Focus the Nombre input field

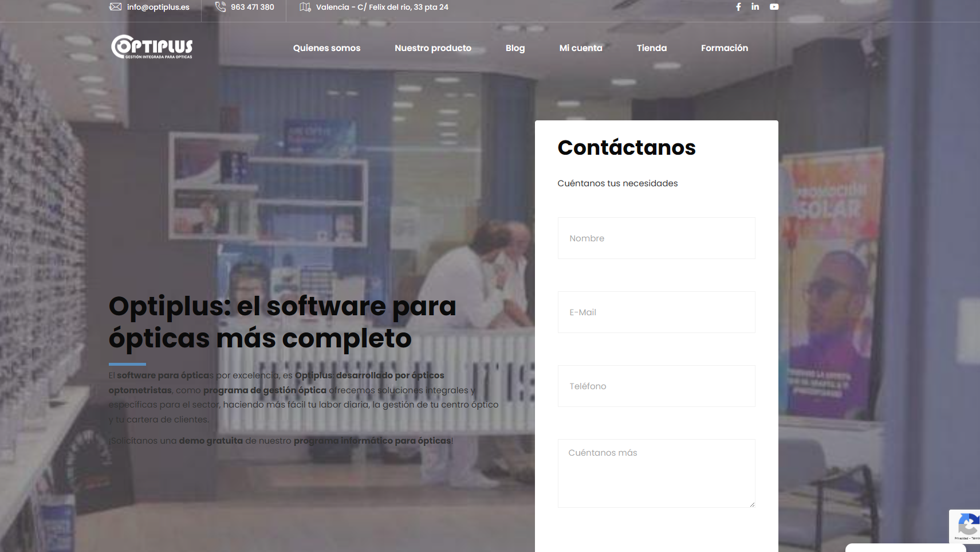point(656,238)
